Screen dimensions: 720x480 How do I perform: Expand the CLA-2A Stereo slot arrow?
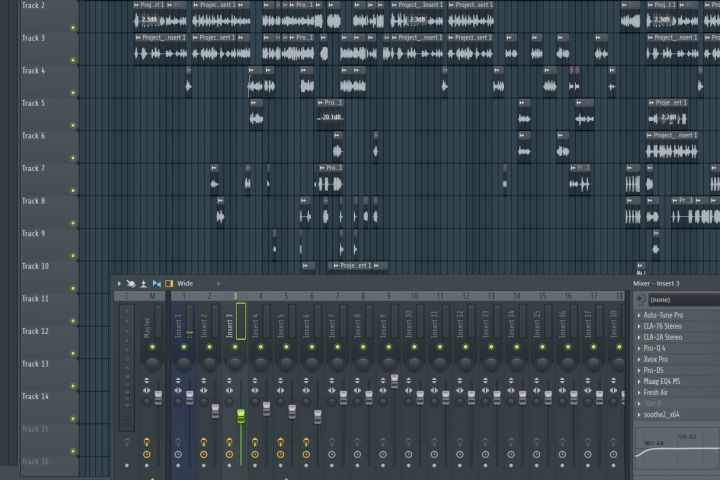pos(639,337)
